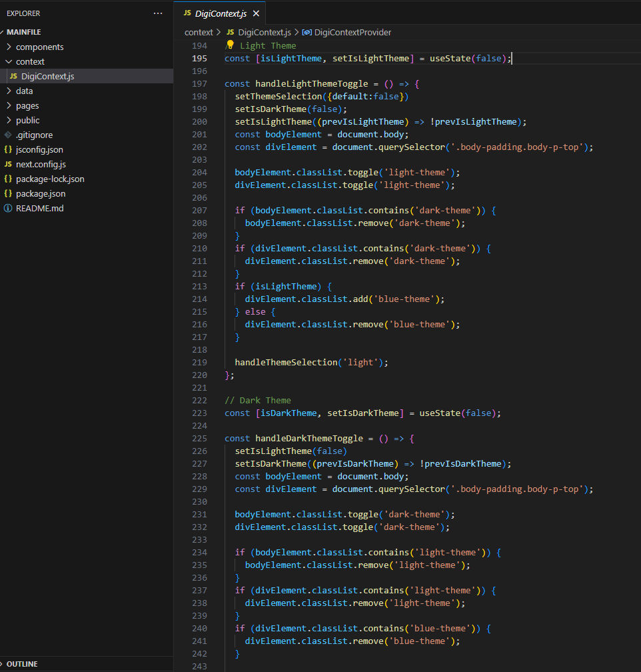641x672 pixels.
Task: Collapse the MAINFILE root section
Action: 23,31
